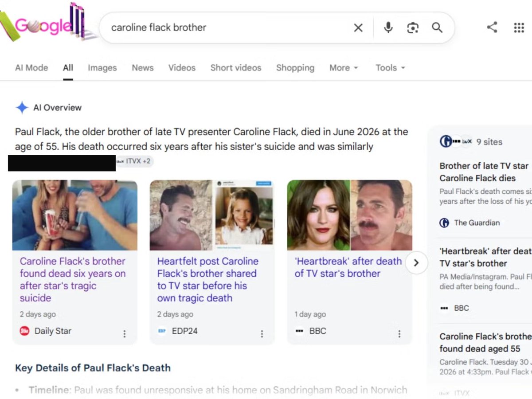Click '1 day ago' on BBC card
The image size is (532, 399).
tap(310, 314)
